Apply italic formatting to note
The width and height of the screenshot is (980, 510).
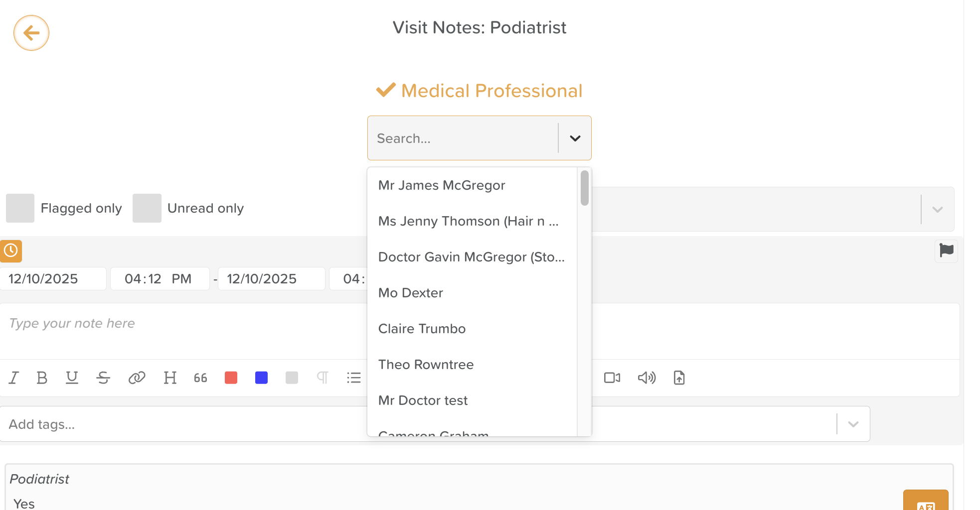[14, 378]
